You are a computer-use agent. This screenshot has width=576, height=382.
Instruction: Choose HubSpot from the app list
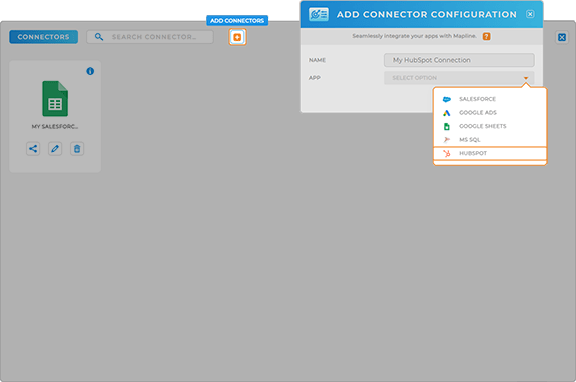click(490, 154)
